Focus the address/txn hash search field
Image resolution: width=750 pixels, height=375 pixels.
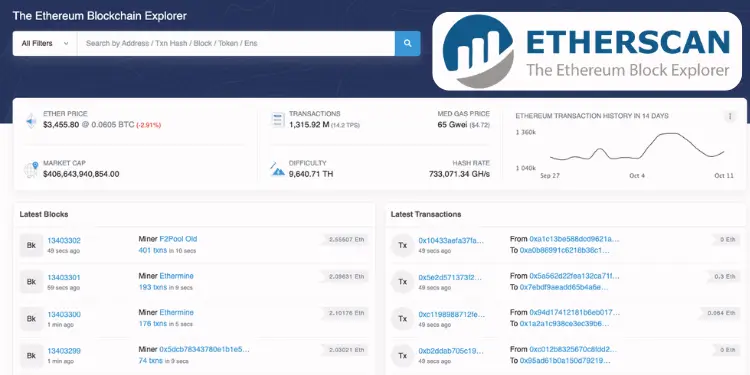(236, 44)
